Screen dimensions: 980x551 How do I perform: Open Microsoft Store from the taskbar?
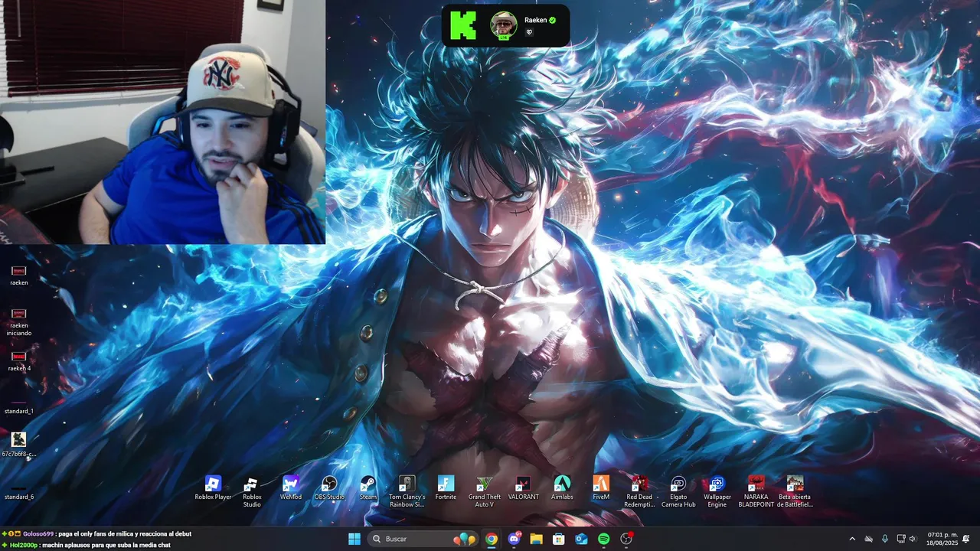559,539
